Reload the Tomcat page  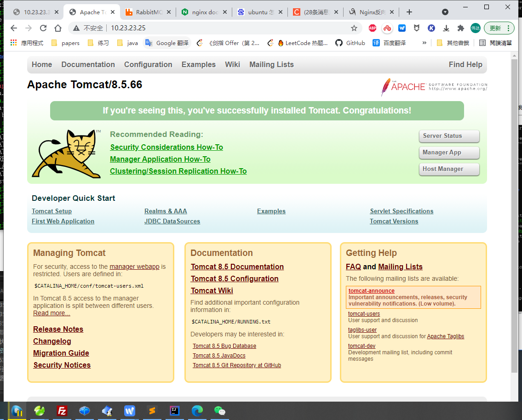coord(43,28)
